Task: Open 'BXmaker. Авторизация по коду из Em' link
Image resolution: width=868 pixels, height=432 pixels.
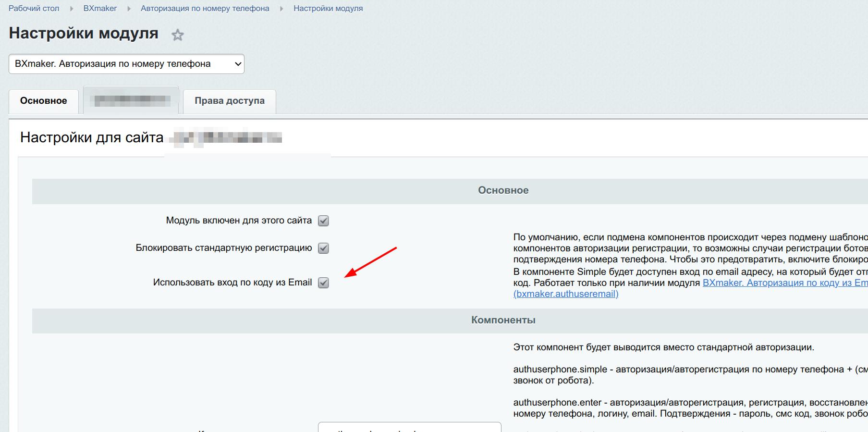Action: click(x=785, y=283)
